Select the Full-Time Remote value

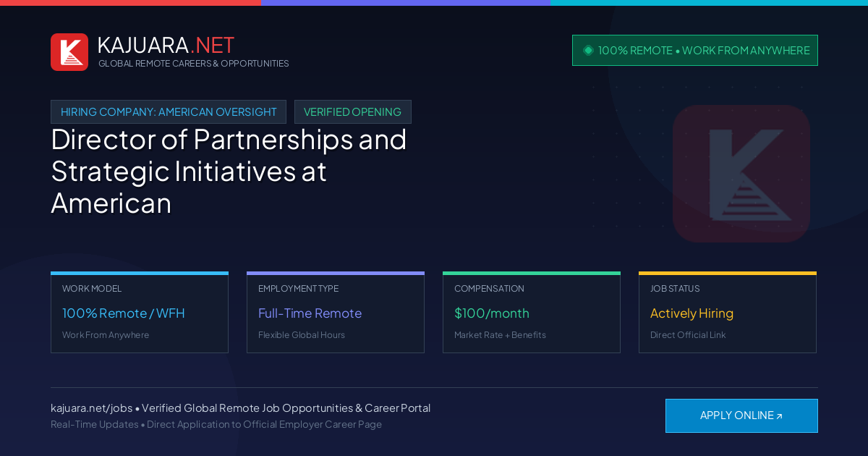(310, 313)
